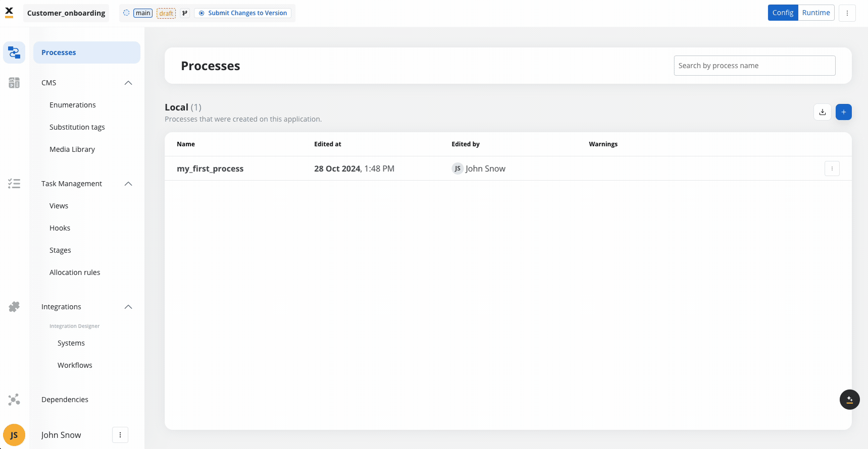
Task: Open John Snow user options menu
Action: pos(120,435)
